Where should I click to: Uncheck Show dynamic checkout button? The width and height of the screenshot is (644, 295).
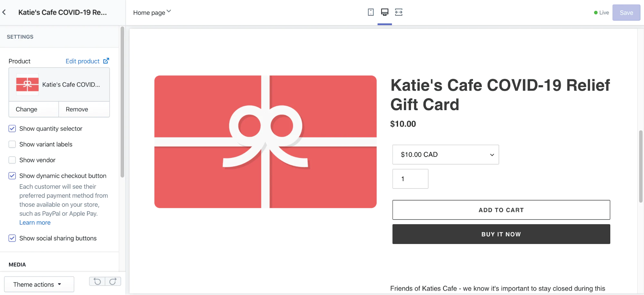[12, 176]
